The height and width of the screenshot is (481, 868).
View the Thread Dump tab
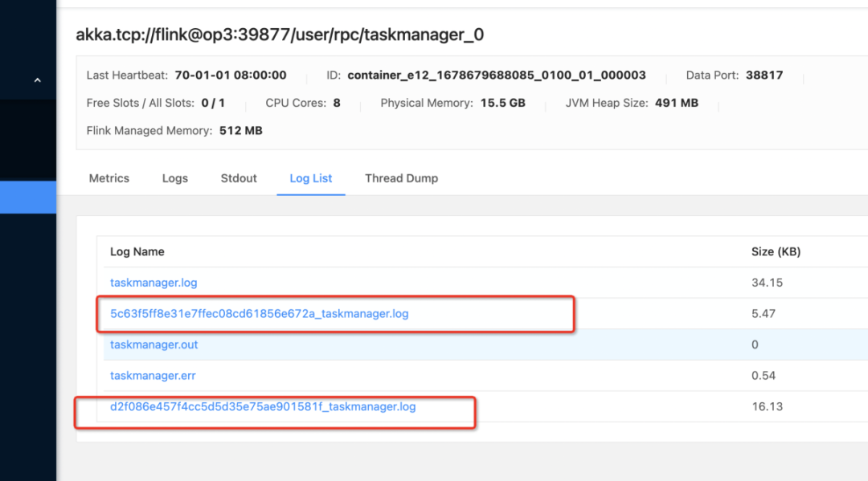(x=401, y=178)
